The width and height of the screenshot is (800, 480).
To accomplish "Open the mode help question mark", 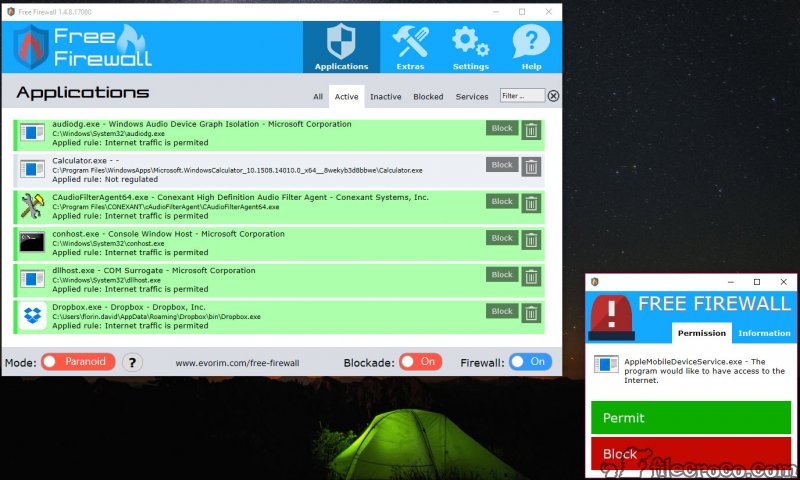I will [132, 363].
